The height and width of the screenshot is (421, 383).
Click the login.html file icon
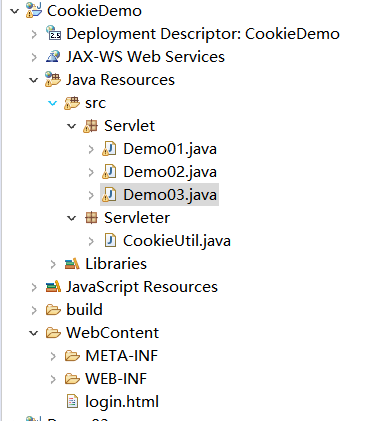tap(72, 402)
